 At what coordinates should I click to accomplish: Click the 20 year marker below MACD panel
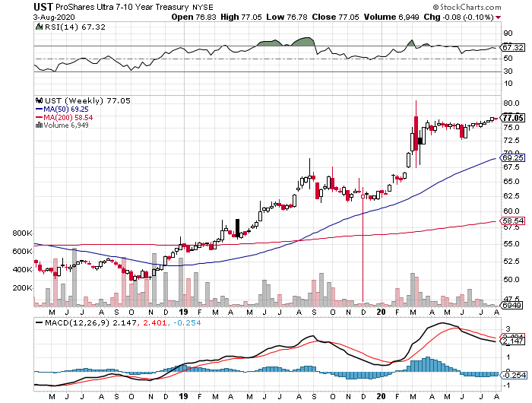click(x=381, y=396)
